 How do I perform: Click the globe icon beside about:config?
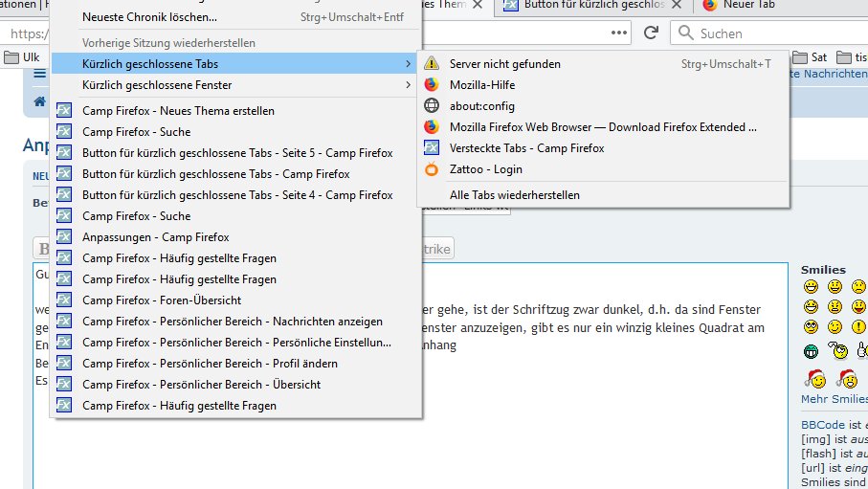[x=432, y=106]
